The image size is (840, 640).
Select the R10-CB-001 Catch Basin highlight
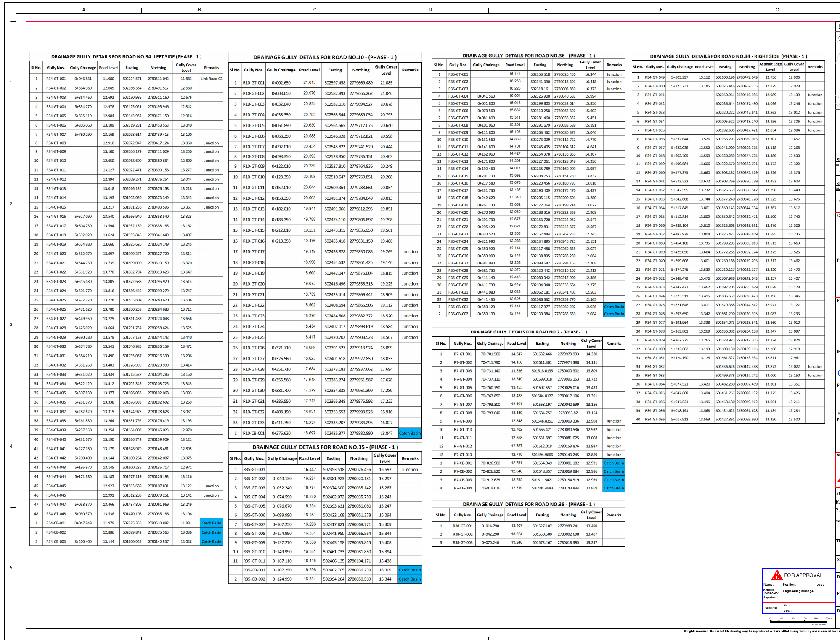click(410, 433)
